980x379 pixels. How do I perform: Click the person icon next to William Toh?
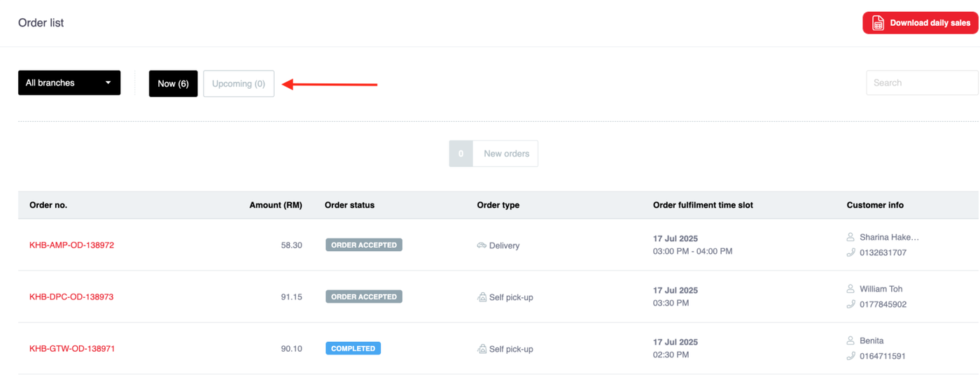850,289
